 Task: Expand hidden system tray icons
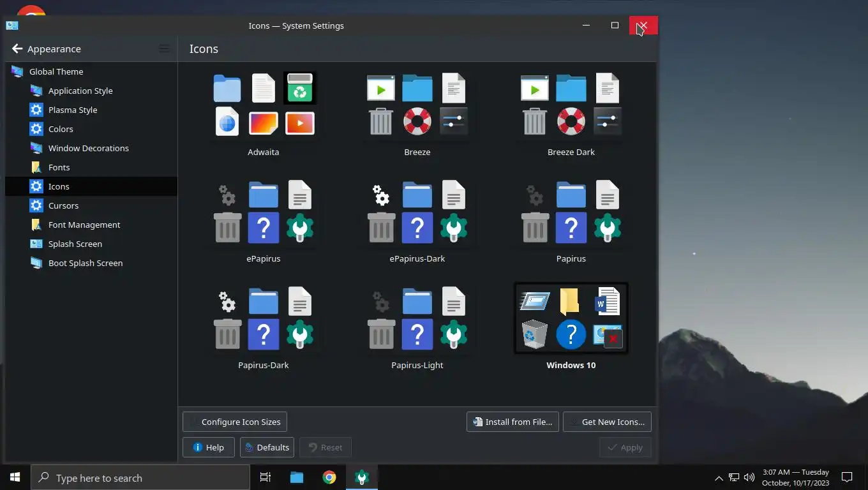pyautogui.click(x=719, y=478)
